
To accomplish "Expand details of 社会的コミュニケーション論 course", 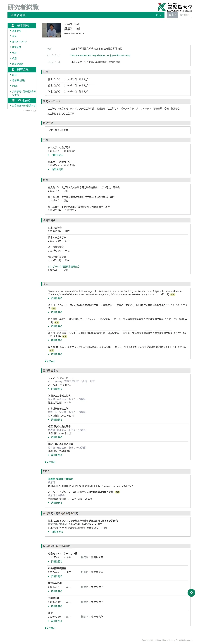I will tap(57, 562).
